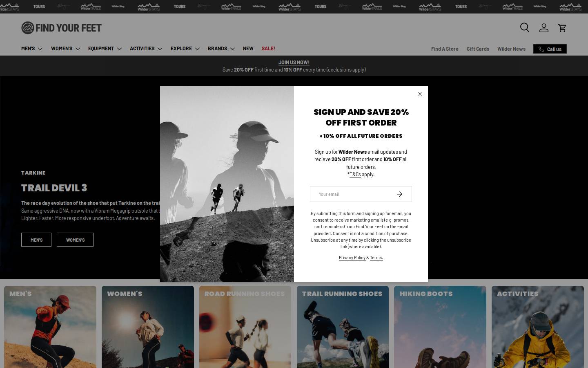Click the hero MEN'S outlined button
Image resolution: width=588 pixels, height=368 pixels.
point(36,240)
